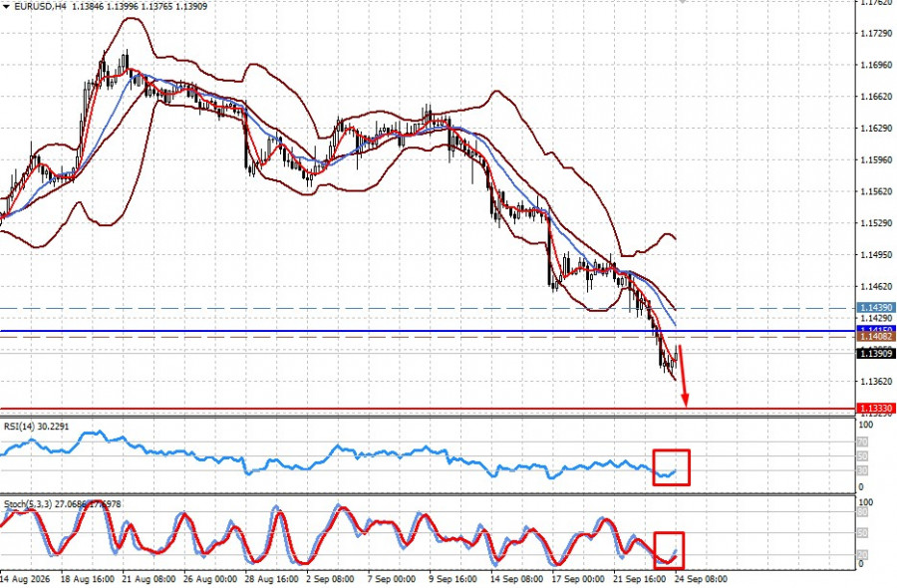
Task: Click the red 1.13330 price tag
Action: click(x=875, y=409)
